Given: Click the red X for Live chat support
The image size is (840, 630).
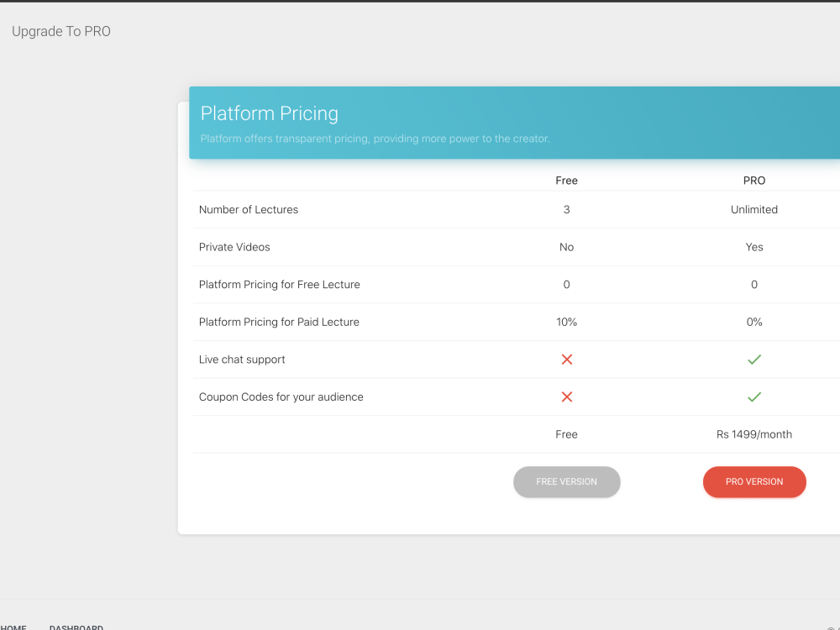Looking at the screenshot, I should [567, 360].
